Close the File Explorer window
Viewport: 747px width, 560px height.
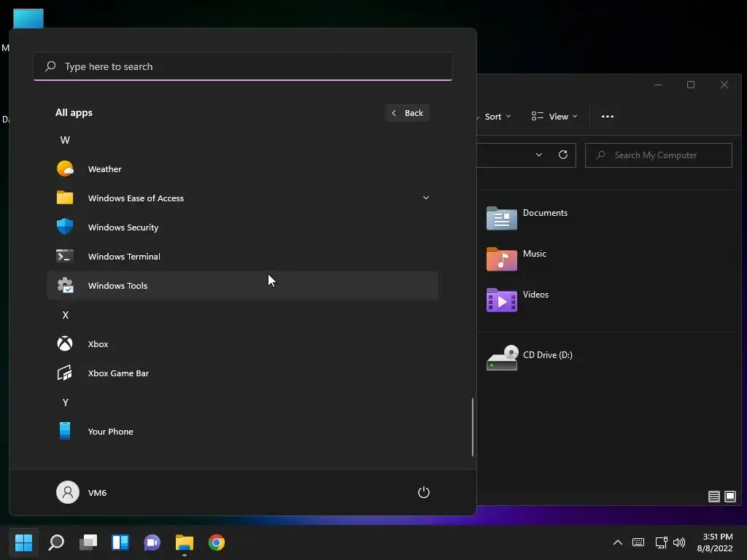(x=724, y=85)
